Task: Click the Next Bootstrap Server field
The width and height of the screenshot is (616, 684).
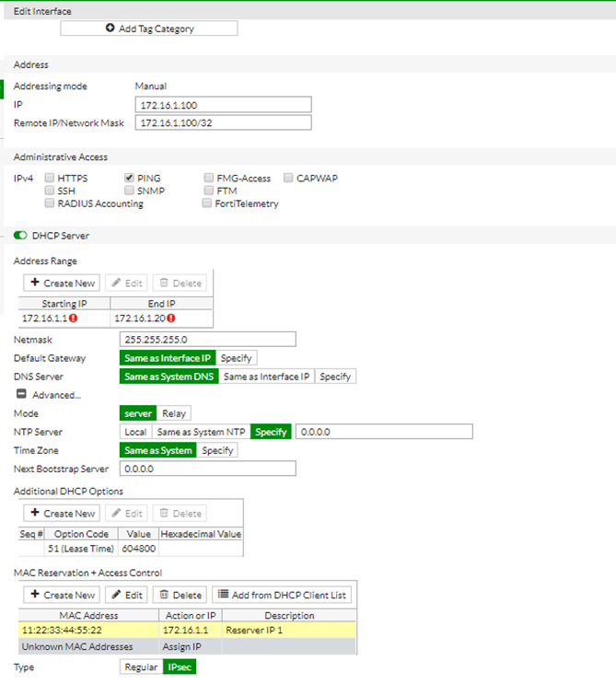Action: pyautogui.click(x=208, y=469)
